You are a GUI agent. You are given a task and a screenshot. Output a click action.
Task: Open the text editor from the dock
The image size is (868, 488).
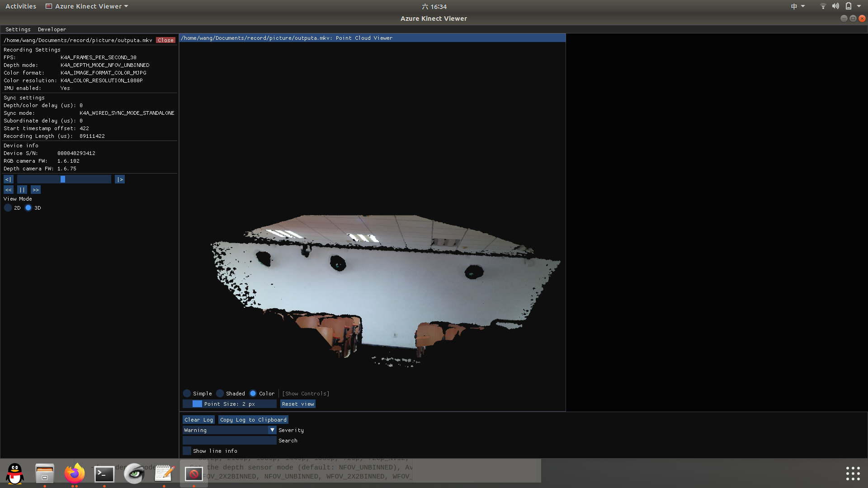163,474
